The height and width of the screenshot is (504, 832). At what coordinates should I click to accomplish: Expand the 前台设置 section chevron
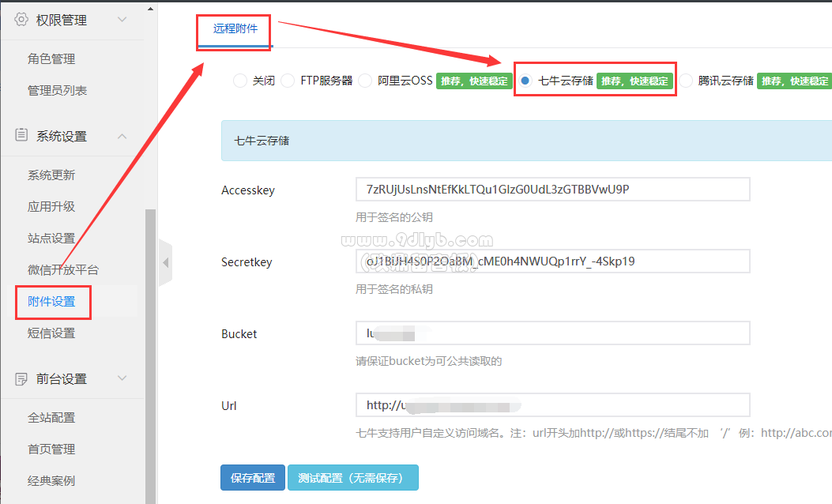click(x=122, y=378)
